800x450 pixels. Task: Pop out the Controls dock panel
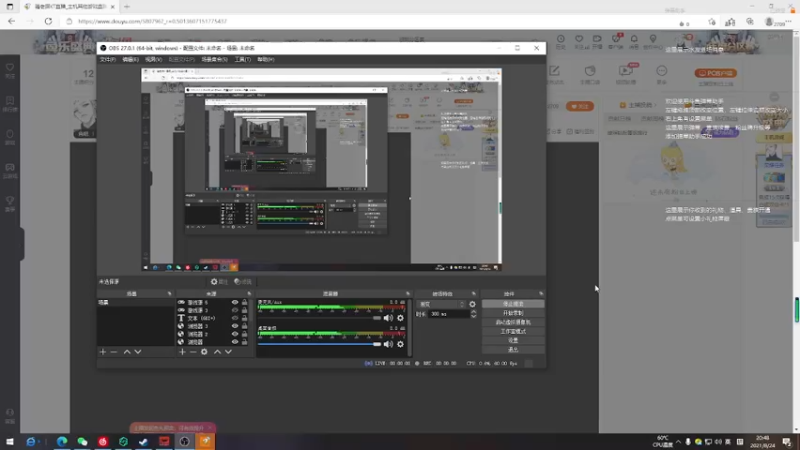(541, 294)
